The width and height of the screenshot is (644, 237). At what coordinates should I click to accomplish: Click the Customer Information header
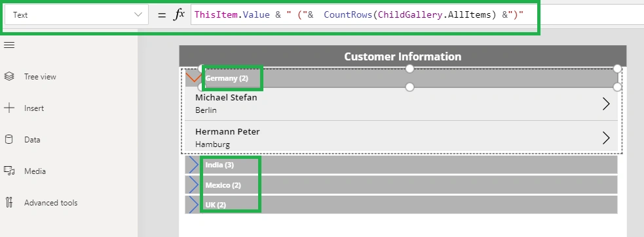[x=402, y=56]
